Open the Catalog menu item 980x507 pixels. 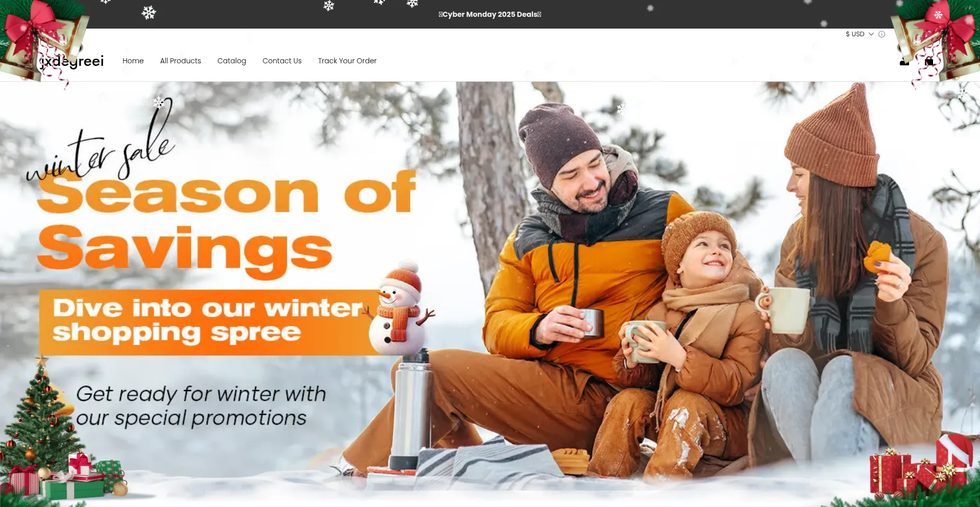[232, 61]
